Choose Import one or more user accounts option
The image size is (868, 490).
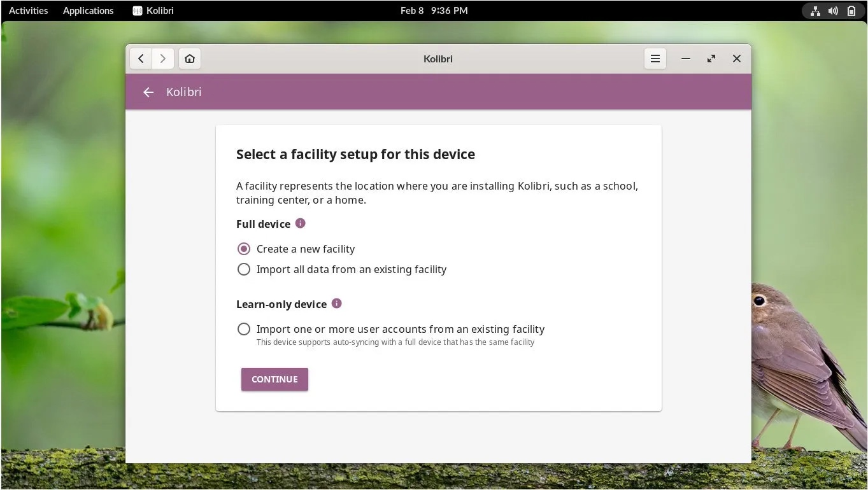tap(244, 329)
